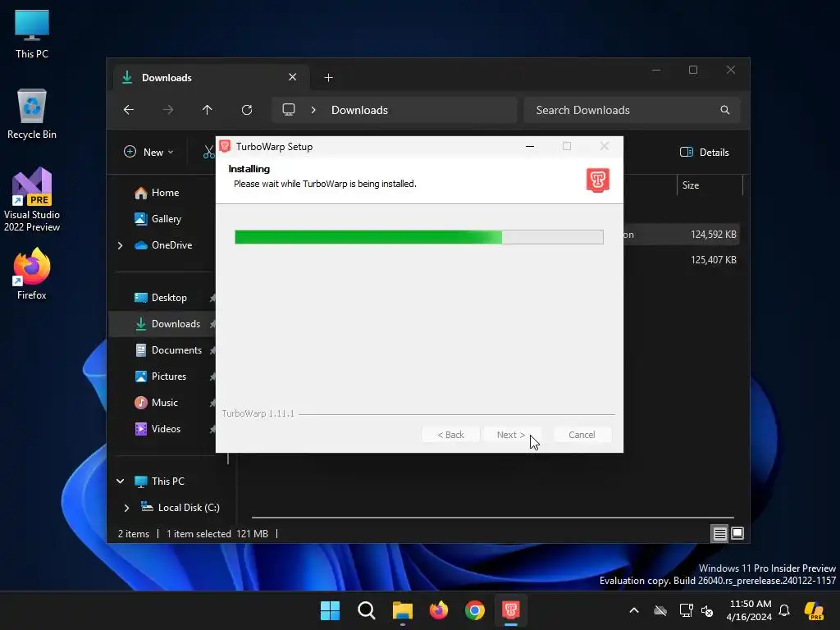840x630 pixels.
Task: Launch Firefox from the taskbar
Action: [439, 610]
